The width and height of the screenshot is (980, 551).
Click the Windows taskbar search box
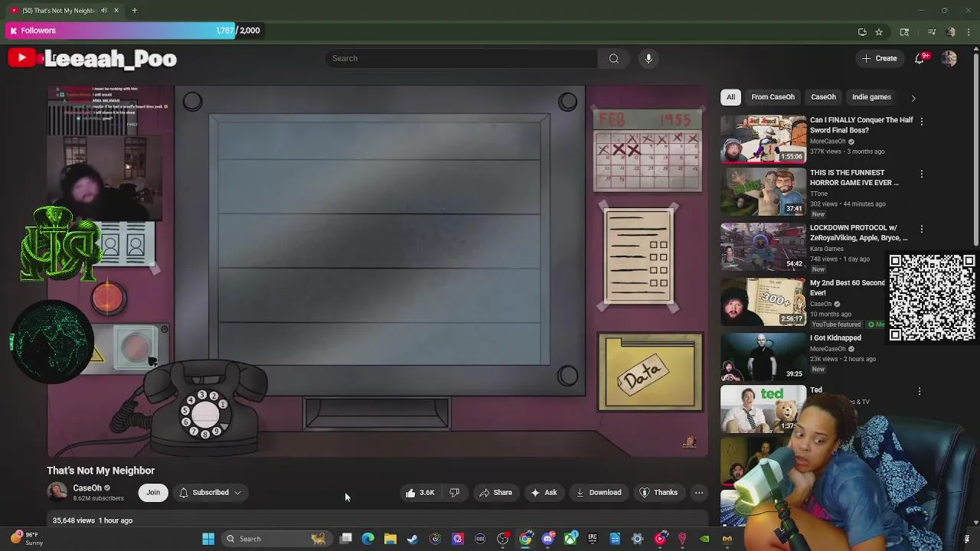pyautogui.click(x=276, y=539)
